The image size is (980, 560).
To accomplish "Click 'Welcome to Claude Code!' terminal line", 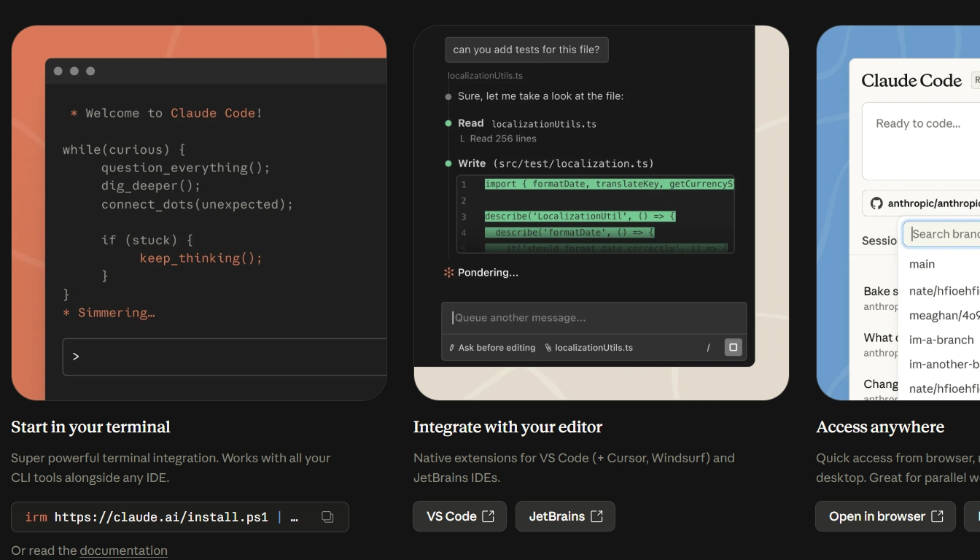I will click(x=166, y=113).
